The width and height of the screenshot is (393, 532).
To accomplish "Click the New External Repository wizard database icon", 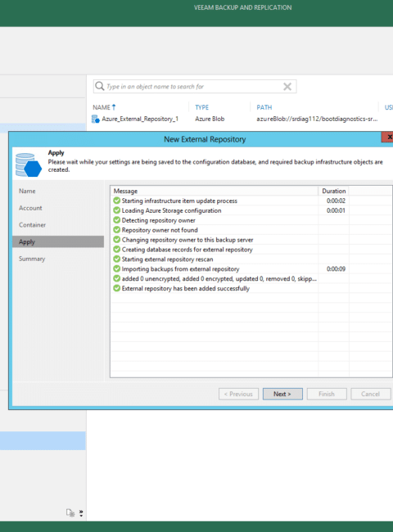I will [x=29, y=165].
